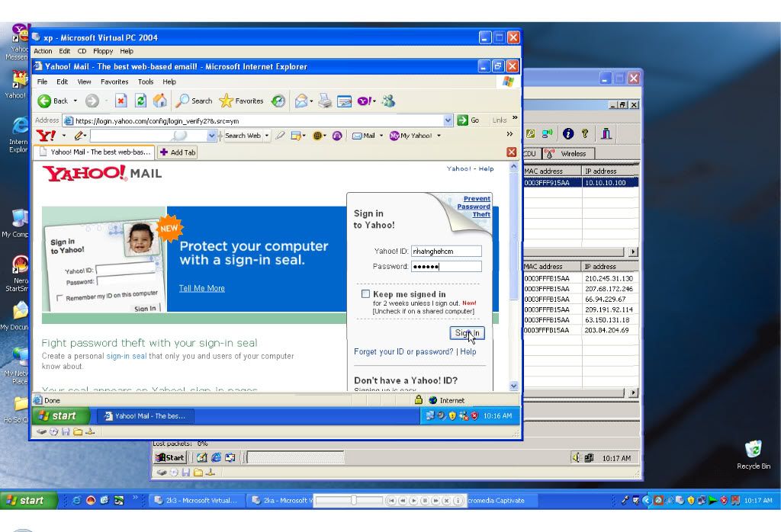Expand the Yahoo toolbar search box dropdown

coord(212,136)
